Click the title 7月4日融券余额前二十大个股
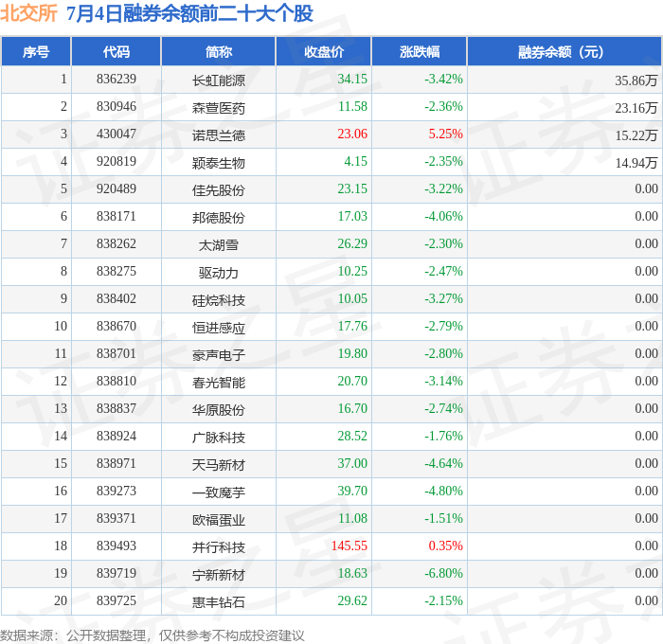The height and width of the screenshot is (644, 663). (x=189, y=13)
